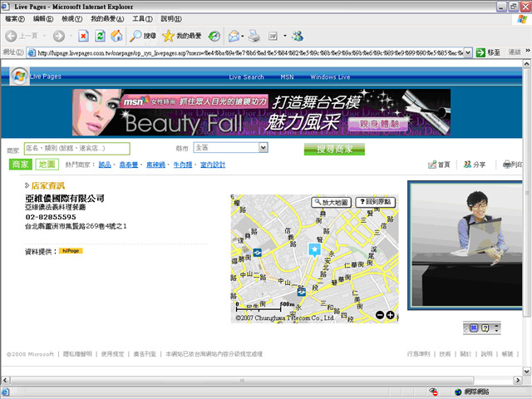Open Favorites star toolbar button
Screen dimensions: 532x399
coord(182,36)
